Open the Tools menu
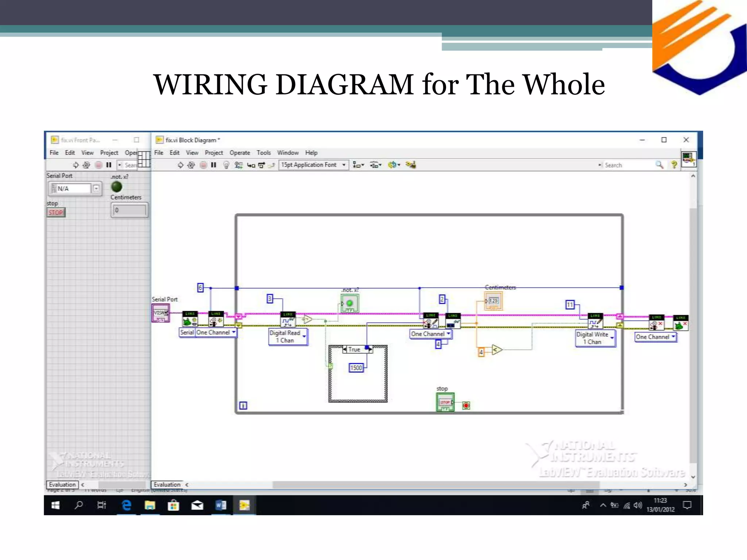 coord(263,153)
